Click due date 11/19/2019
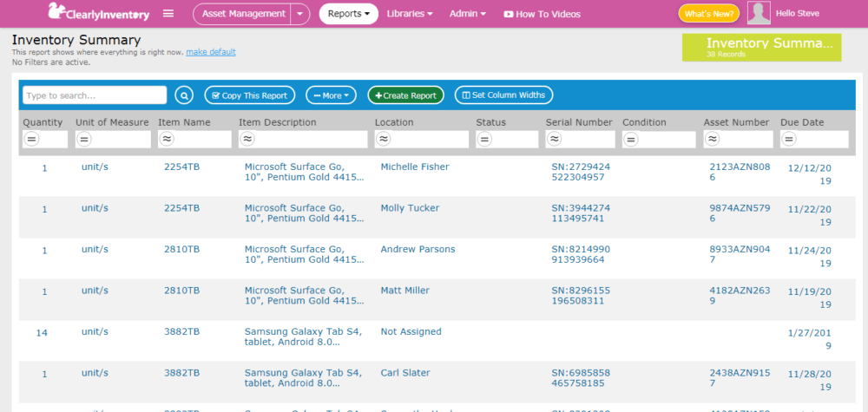 point(809,298)
